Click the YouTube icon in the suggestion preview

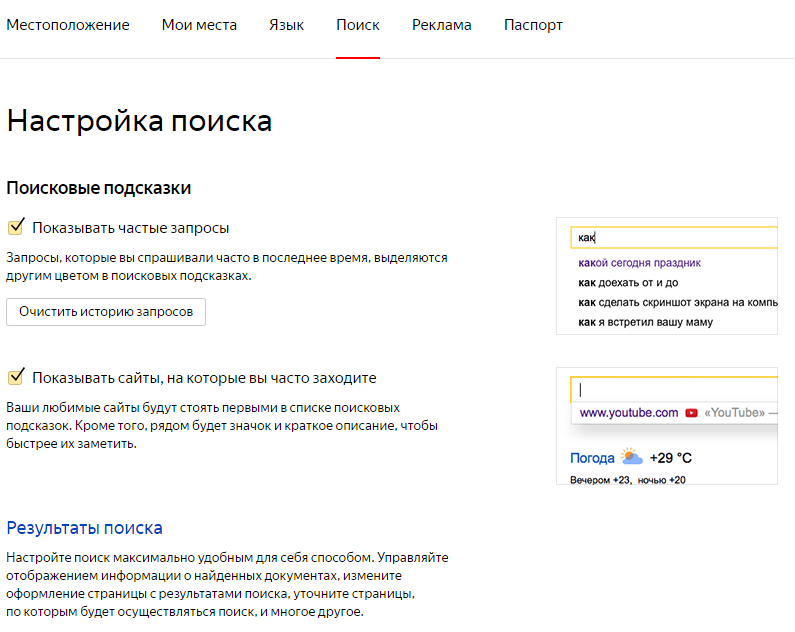691,413
